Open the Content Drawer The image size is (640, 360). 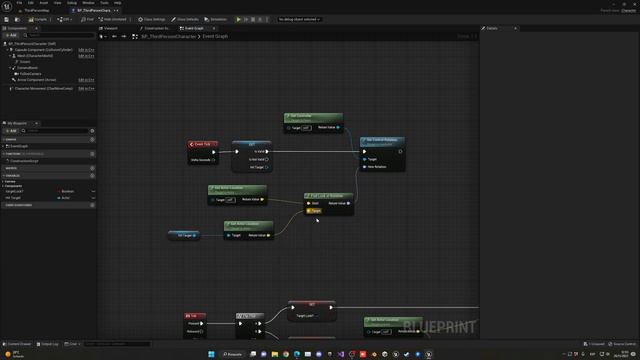[17, 344]
